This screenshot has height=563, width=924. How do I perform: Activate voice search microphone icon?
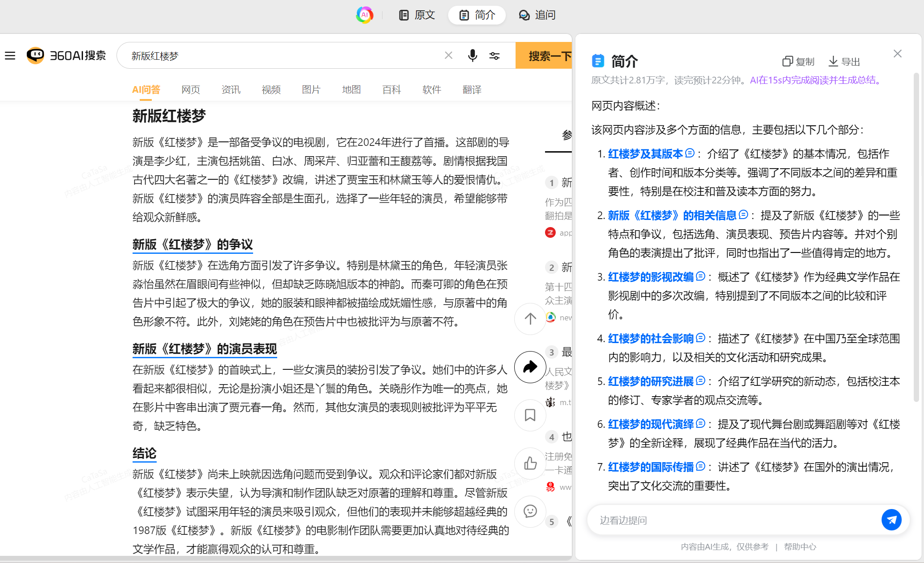pos(472,55)
